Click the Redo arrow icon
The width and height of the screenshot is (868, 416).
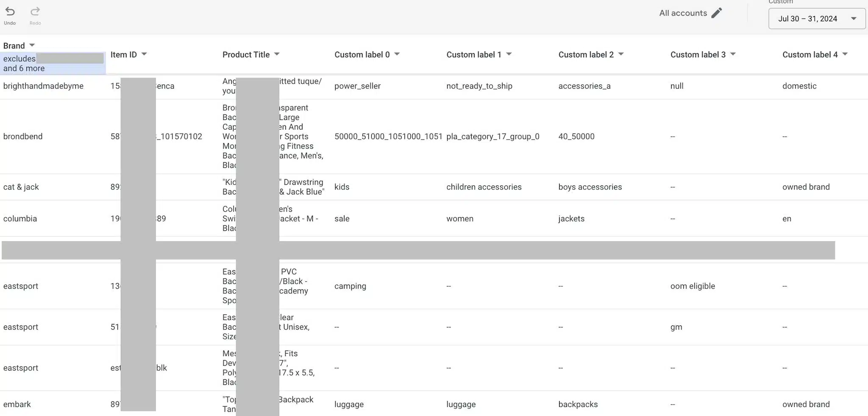click(35, 12)
